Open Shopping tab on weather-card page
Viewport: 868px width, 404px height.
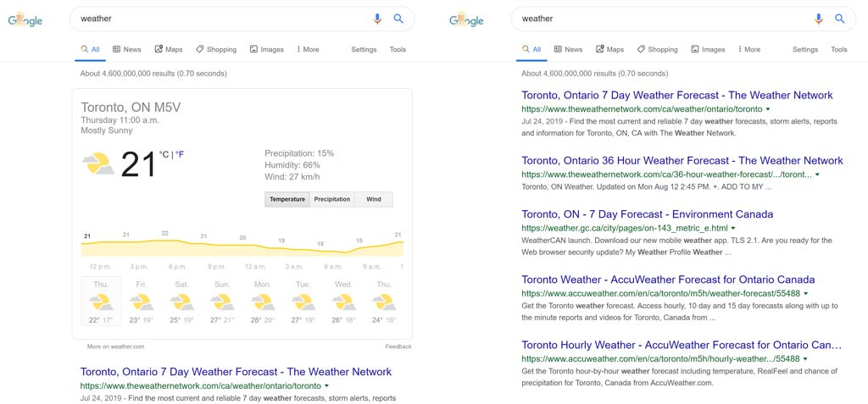216,49
